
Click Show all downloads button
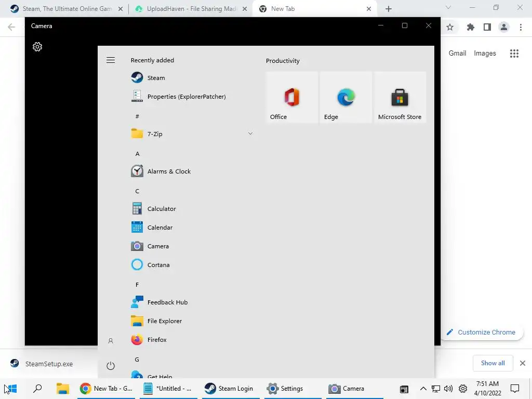coord(493,363)
